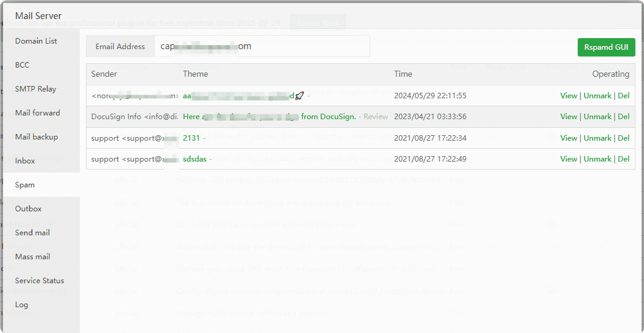
Task: Unmark the 2024/05/29 22:11:55 spam email
Action: click(597, 95)
